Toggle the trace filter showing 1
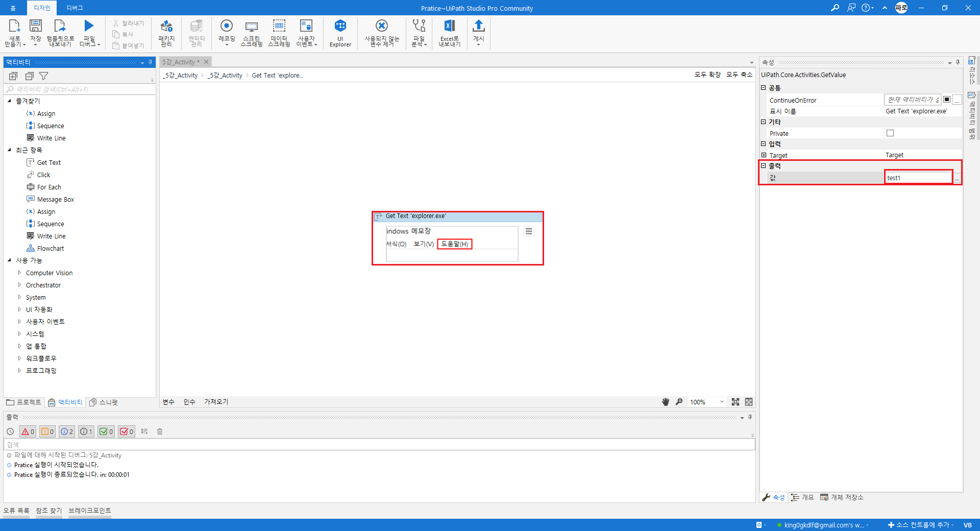The width and height of the screenshot is (980, 531). pos(86,431)
